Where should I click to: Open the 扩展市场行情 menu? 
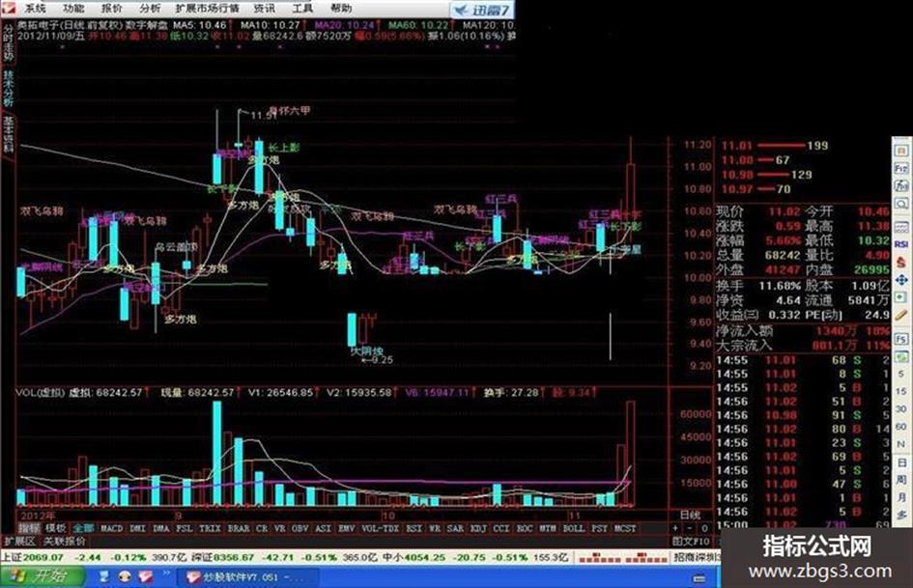coord(207,8)
